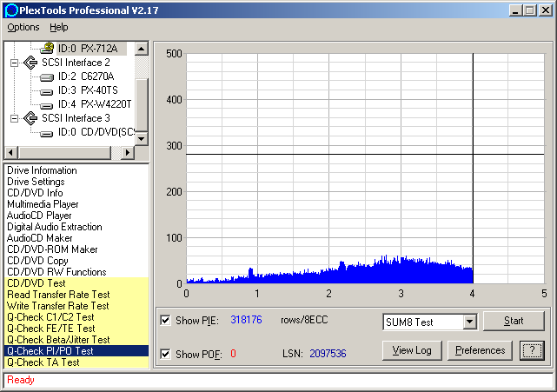Select ID:0 CD/DVD(SC device

coord(96,132)
